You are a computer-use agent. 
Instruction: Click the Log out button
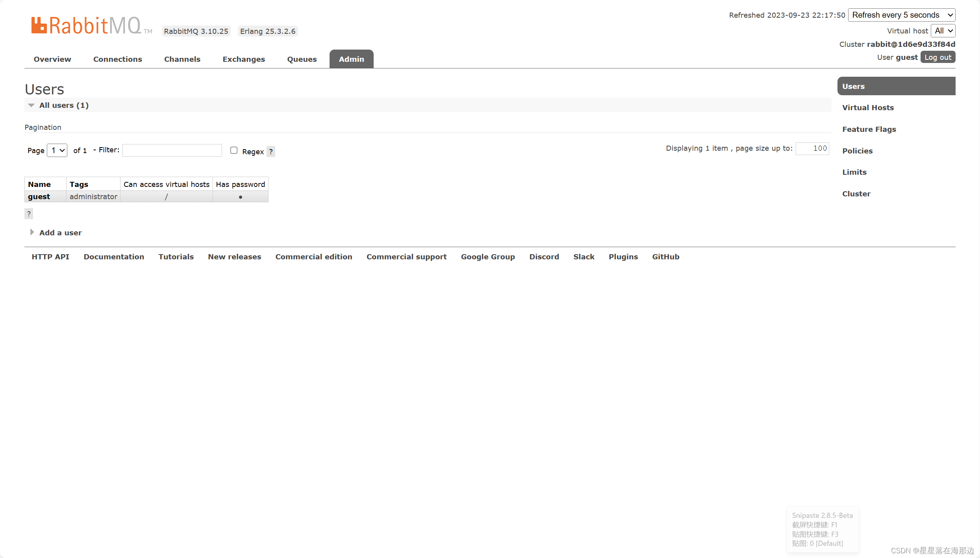[938, 57]
